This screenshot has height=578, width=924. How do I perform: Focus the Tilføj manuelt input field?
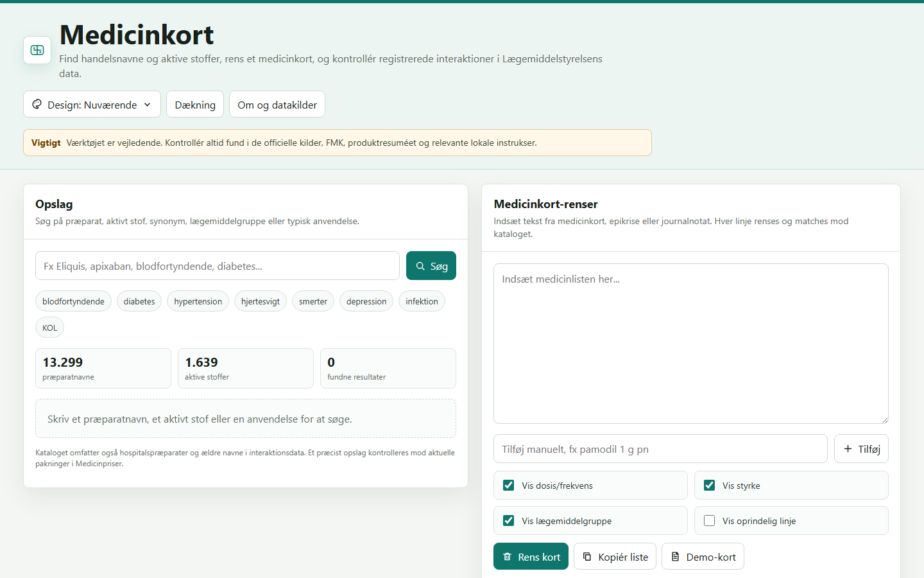(x=660, y=449)
